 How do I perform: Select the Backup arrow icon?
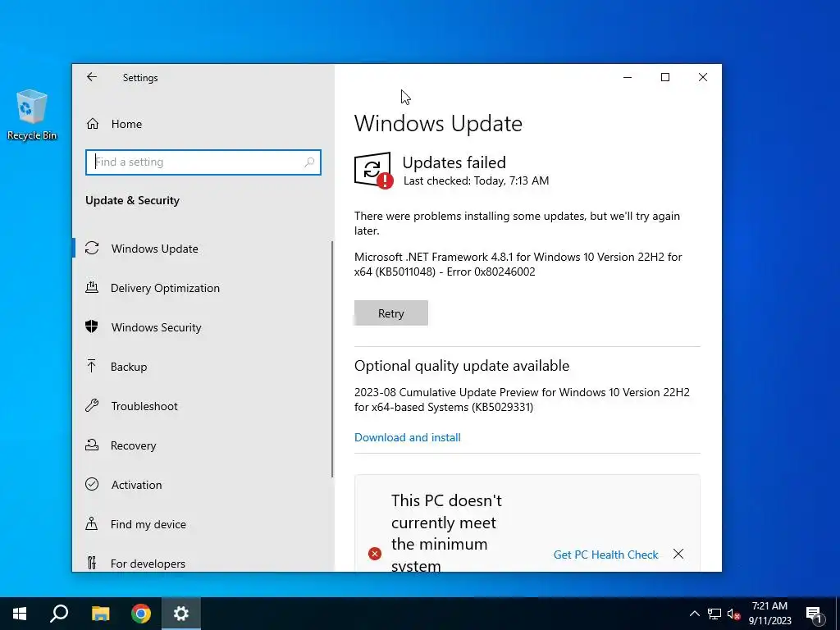(92, 367)
